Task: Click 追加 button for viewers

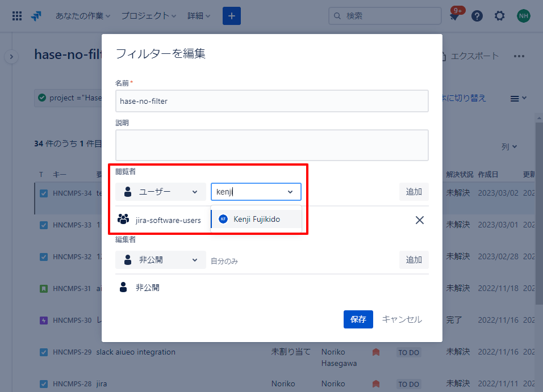Action: click(x=414, y=192)
